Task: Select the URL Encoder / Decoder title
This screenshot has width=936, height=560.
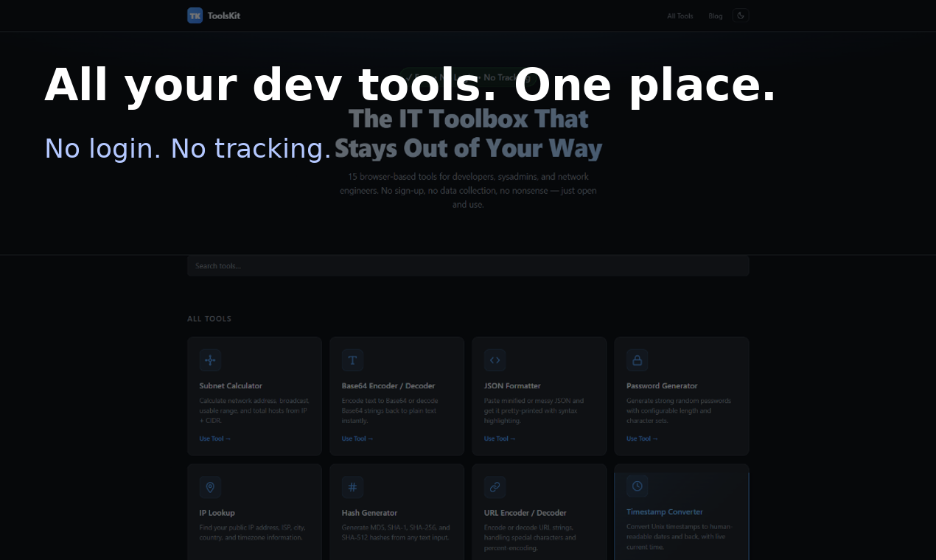Action: pos(525,512)
